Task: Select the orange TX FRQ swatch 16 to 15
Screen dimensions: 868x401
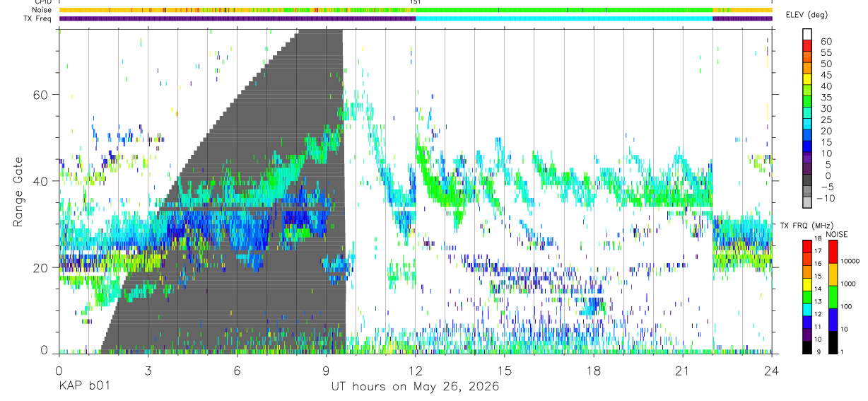Action: (x=807, y=272)
